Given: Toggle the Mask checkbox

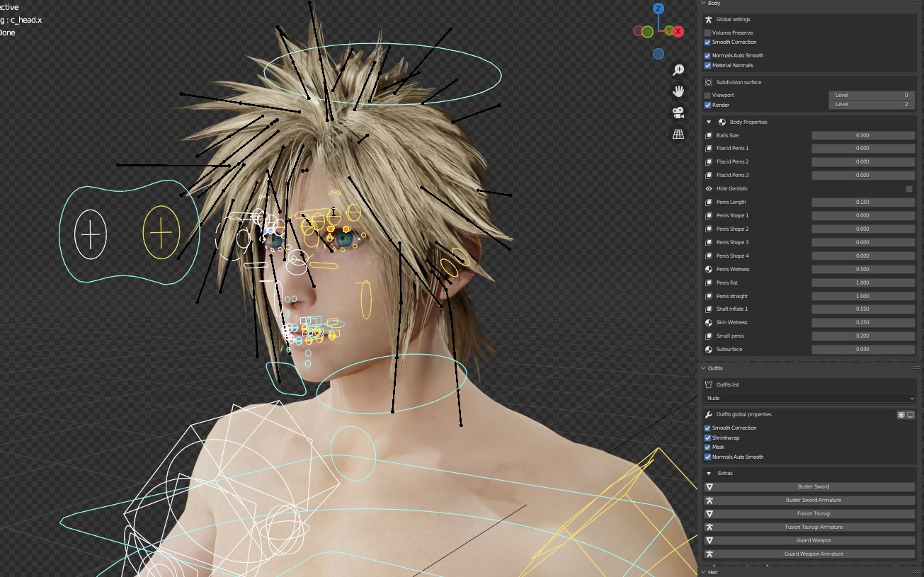Looking at the screenshot, I should tap(707, 447).
